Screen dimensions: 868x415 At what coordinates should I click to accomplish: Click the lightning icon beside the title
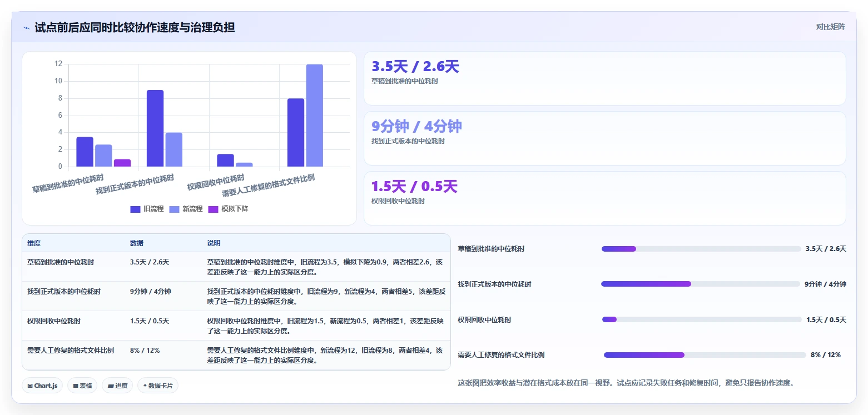[x=27, y=28]
